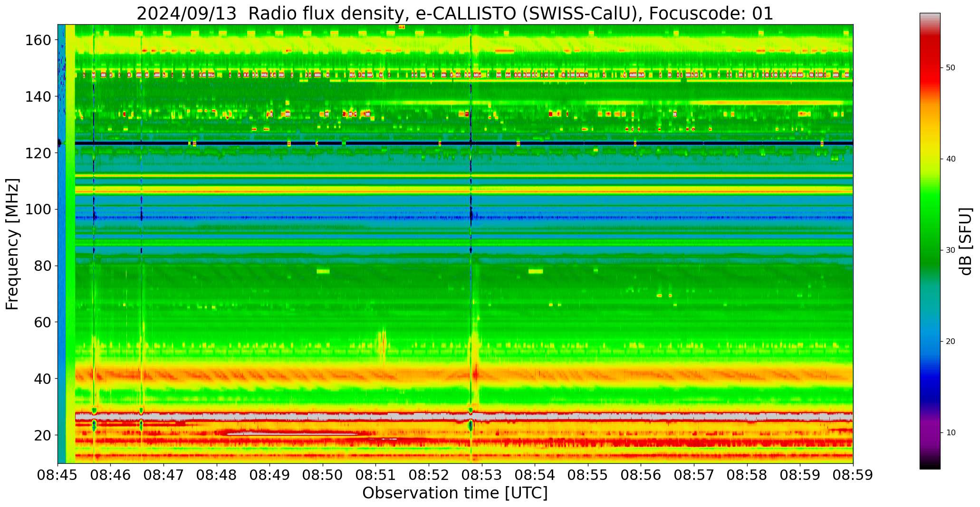980x507 pixels.
Task: Click the 08:51 time tick label
Action: click(x=376, y=475)
